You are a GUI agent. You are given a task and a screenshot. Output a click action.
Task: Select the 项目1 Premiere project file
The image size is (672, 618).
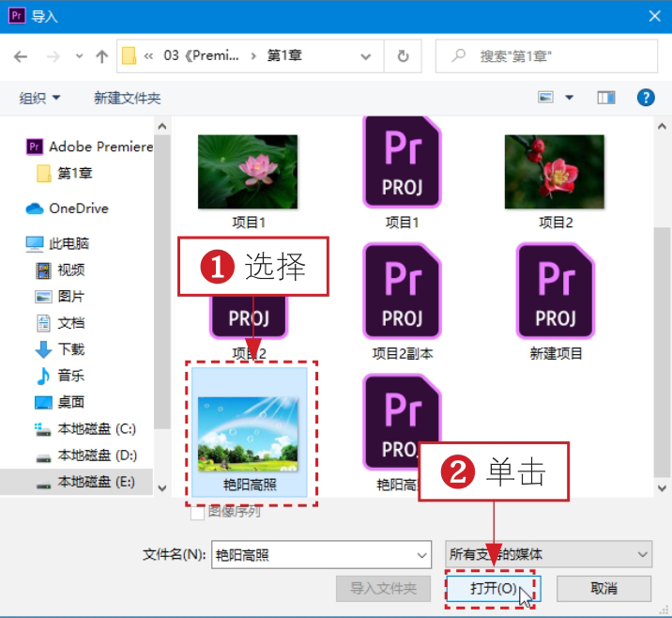(402, 163)
